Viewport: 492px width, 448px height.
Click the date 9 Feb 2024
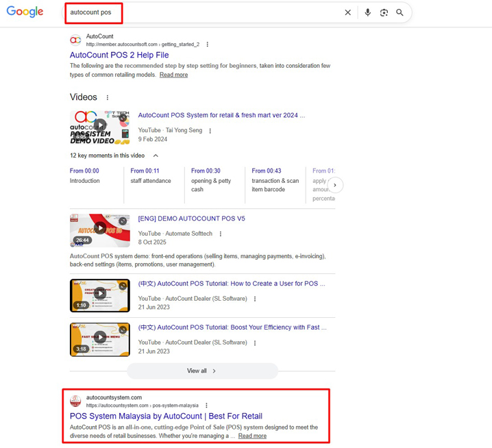153,139
